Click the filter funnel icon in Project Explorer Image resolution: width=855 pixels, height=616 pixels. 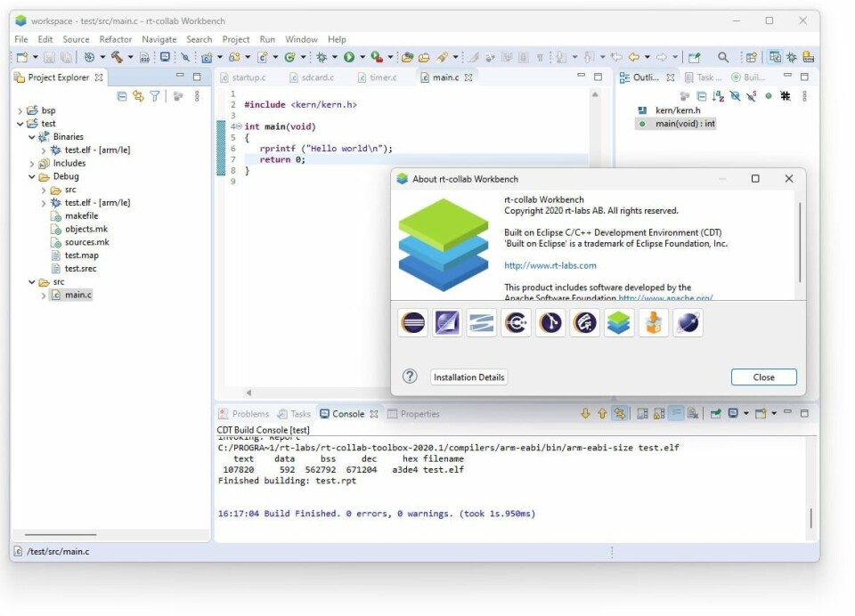[154, 96]
